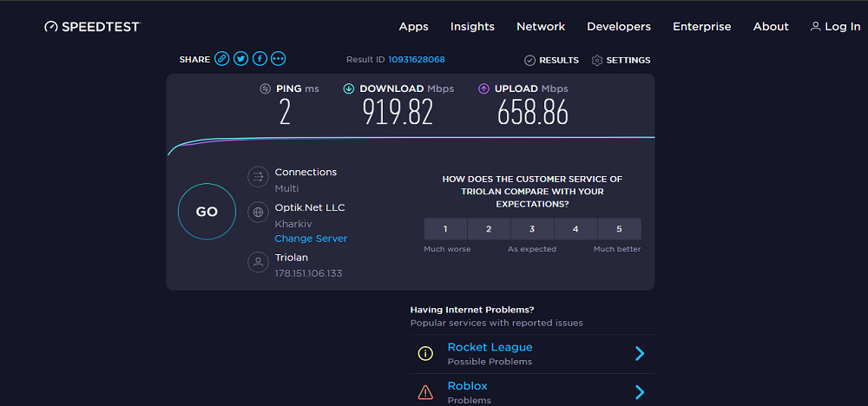Click the Triolan provider name
The width and height of the screenshot is (868, 406).
[291, 257]
